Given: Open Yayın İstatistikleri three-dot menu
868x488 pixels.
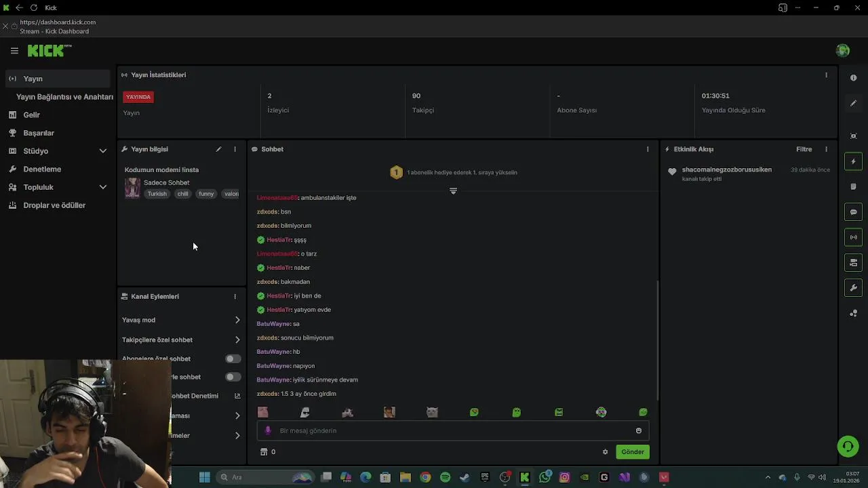Looking at the screenshot, I should 826,75.
